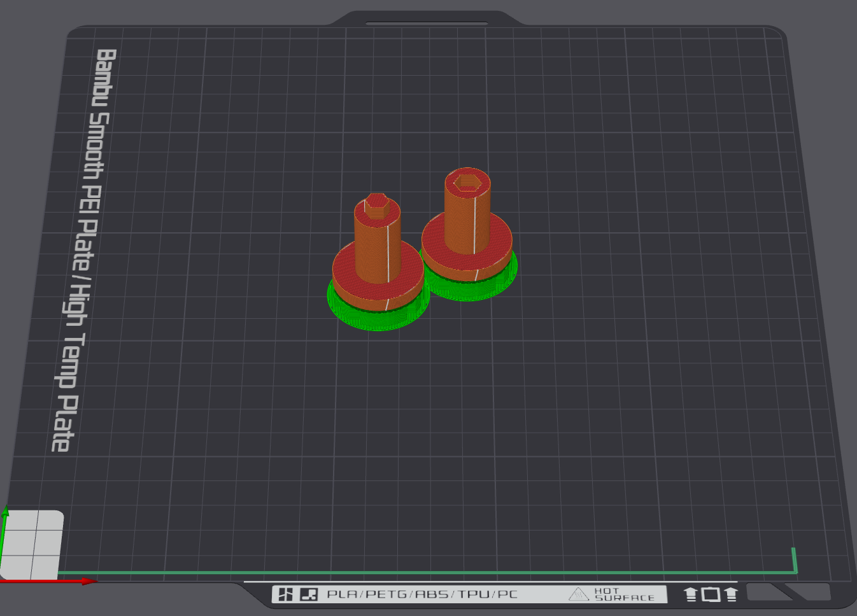The image size is (857, 616).
Task: Click the hexagonal stud atop the left model
Action: coord(377,204)
